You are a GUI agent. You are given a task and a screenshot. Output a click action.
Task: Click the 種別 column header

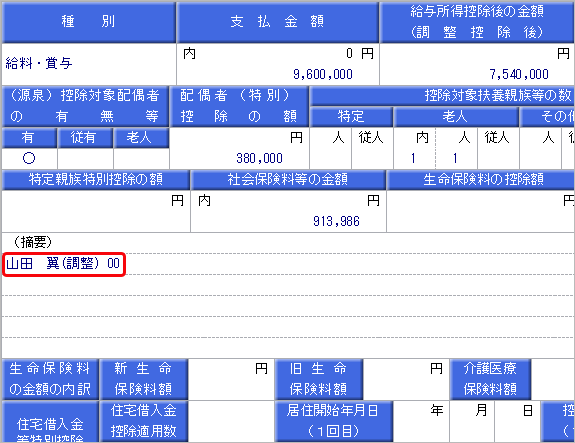pyautogui.click(x=88, y=22)
